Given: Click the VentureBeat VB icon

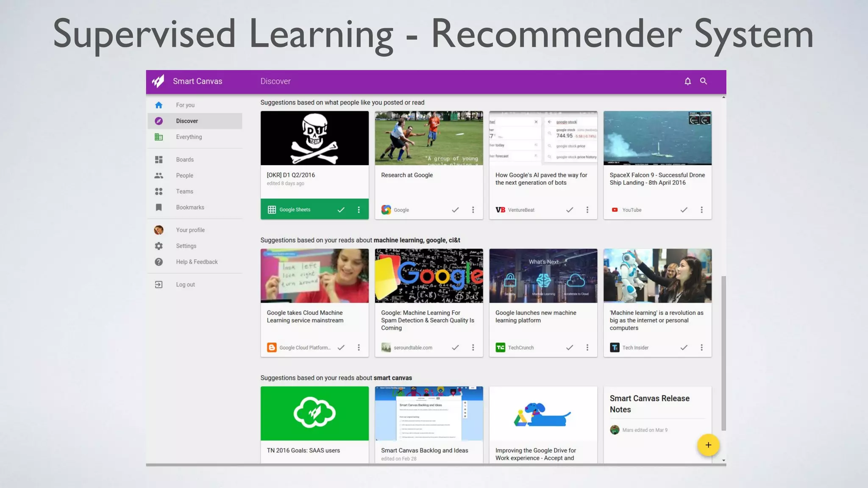Looking at the screenshot, I should click(500, 210).
